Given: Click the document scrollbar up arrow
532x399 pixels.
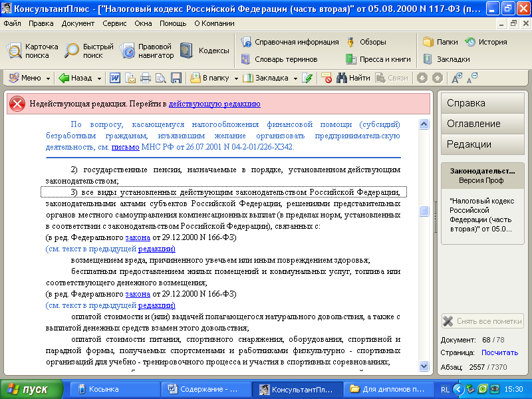Looking at the screenshot, I should coord(424,124).
